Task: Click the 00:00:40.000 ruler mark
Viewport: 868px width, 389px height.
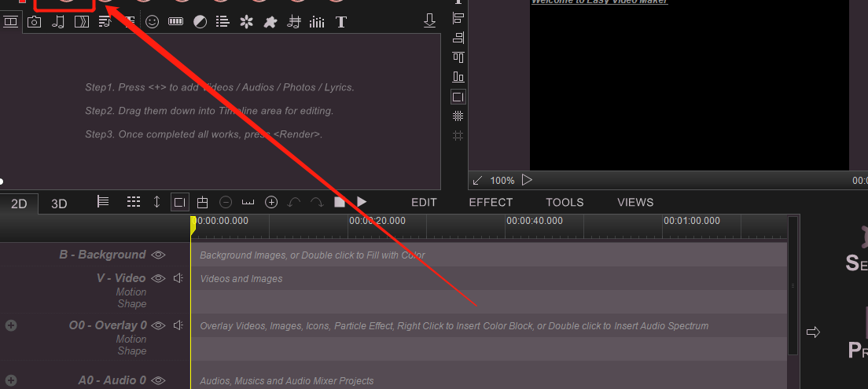Action: [x=535, y=221]
